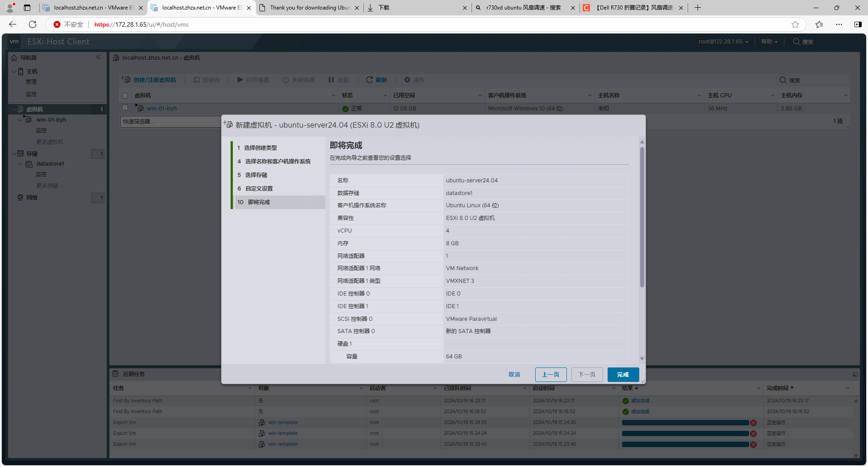Open the datastore1 storage icon in navigator
The height and width of the screenshot is (467, 868).
pos(29,164)
